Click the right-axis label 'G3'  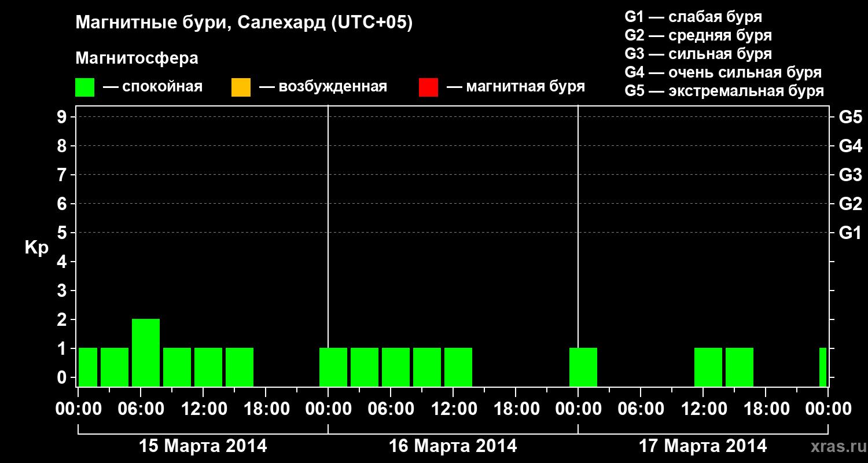pos(851,175)
